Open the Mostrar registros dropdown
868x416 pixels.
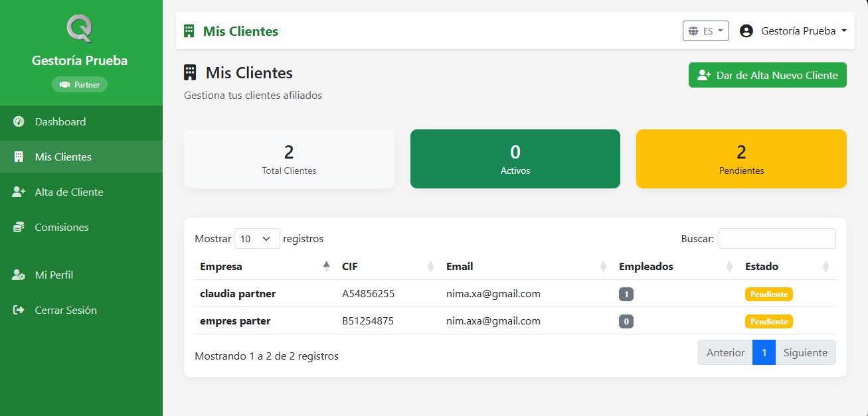click(x=257, y=238)
